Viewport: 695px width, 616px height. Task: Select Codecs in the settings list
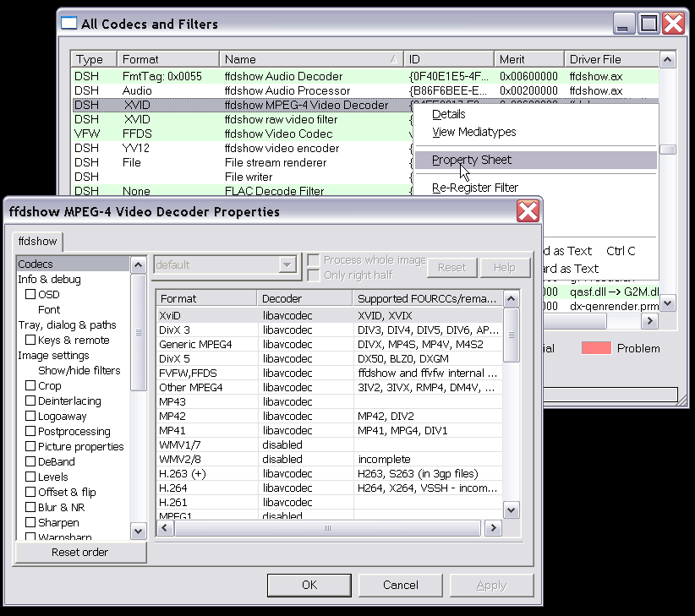pyautogui.click(x=73, y=264)
